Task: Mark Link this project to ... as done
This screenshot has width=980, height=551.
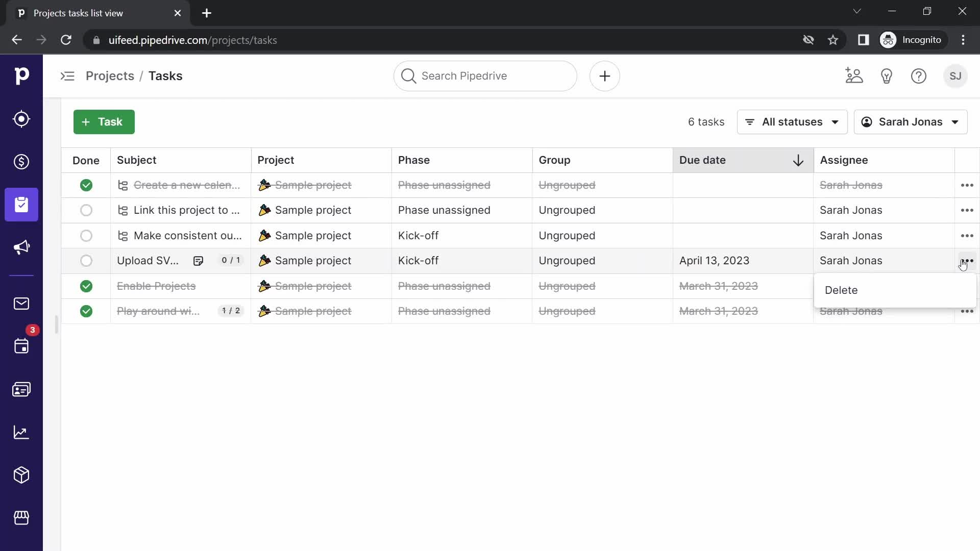Action: (x=86, y=210)
